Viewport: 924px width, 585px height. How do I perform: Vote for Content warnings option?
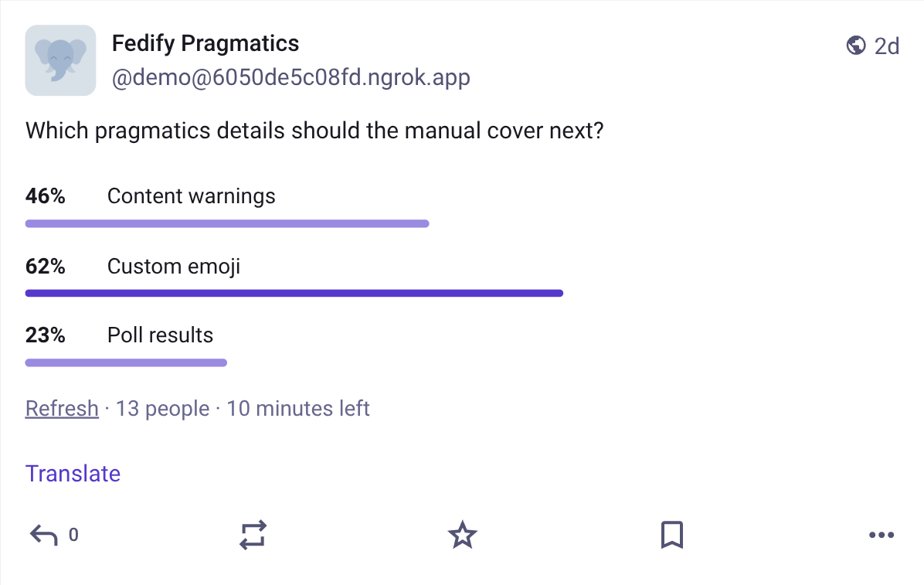click(192, 196)
